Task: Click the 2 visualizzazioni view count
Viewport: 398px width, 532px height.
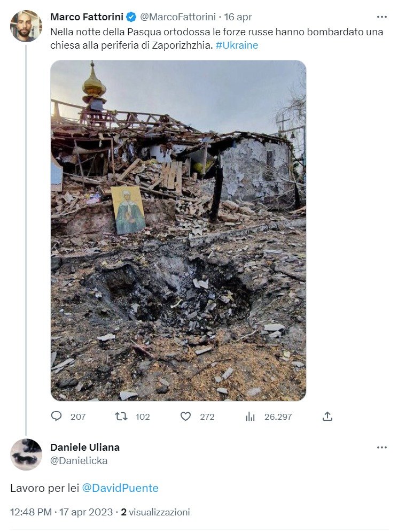Action: 155,512
